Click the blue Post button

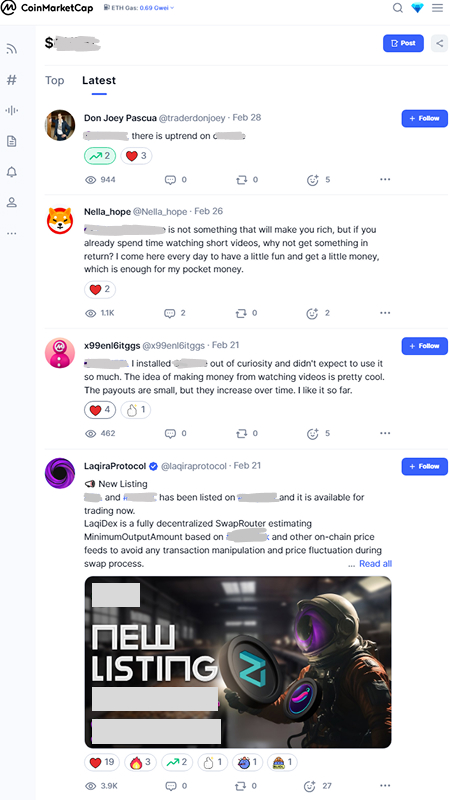[x=403, y=43]
